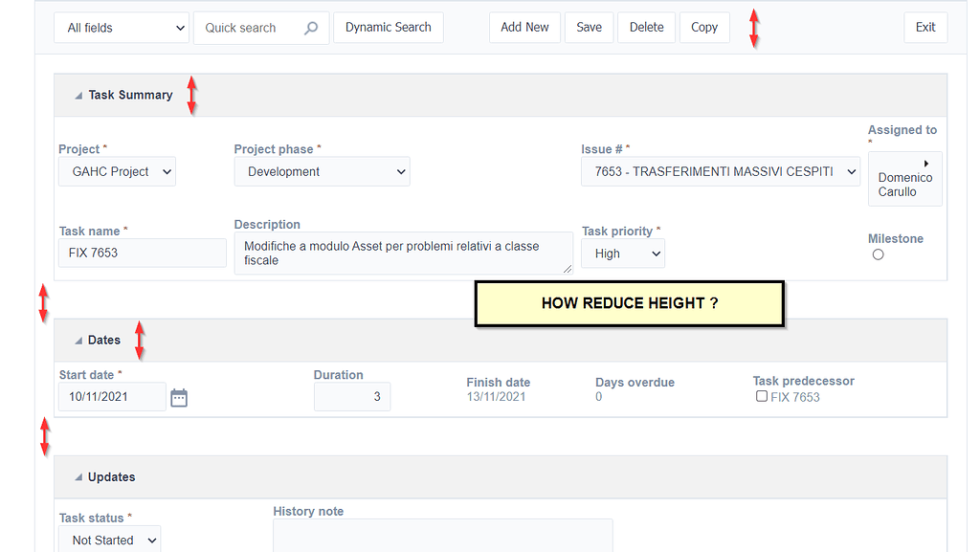Click the Add New button
The image size is (980, 552).
pos(524,28)
